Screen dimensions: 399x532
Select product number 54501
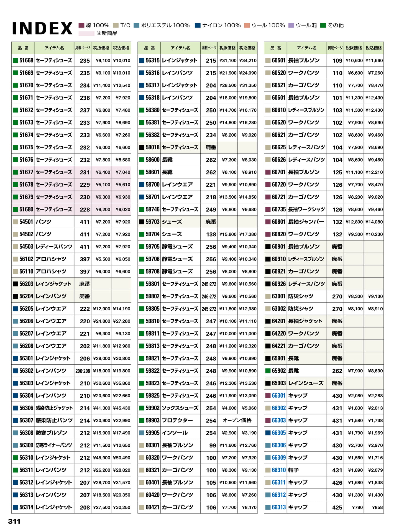point(26,222)
